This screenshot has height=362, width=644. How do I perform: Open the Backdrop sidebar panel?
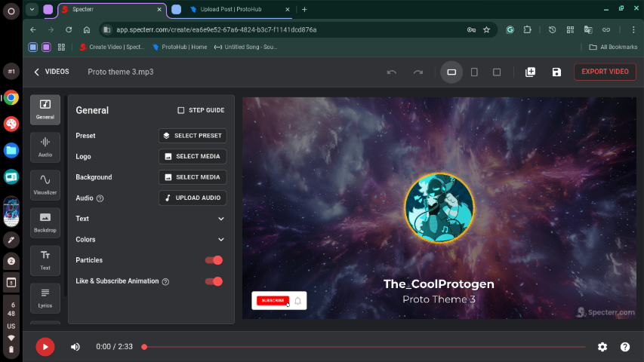coord(45,222)
